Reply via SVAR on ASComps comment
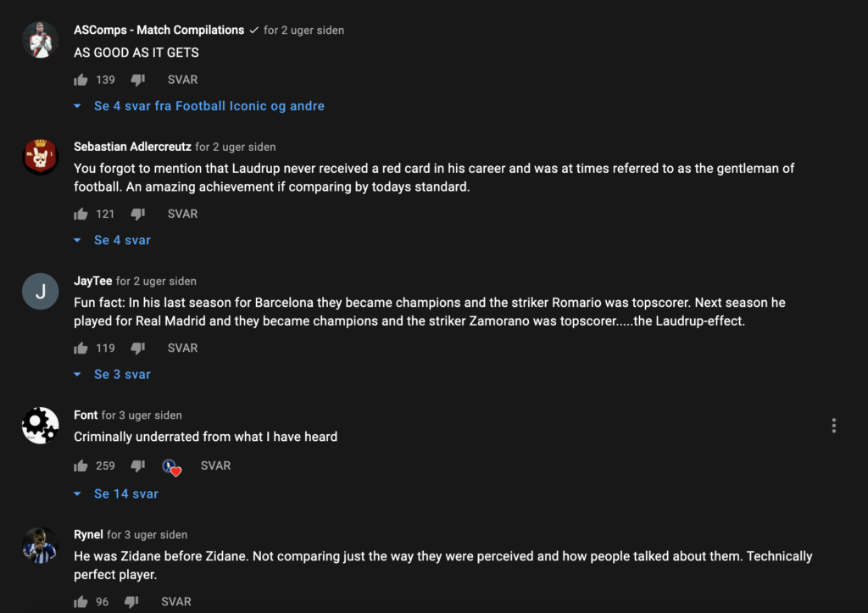Screen dimensions: 868x613 (183, 80)
